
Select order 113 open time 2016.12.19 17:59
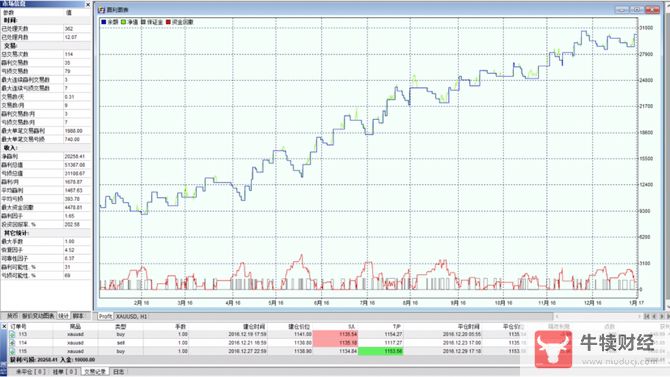(247, 334)
